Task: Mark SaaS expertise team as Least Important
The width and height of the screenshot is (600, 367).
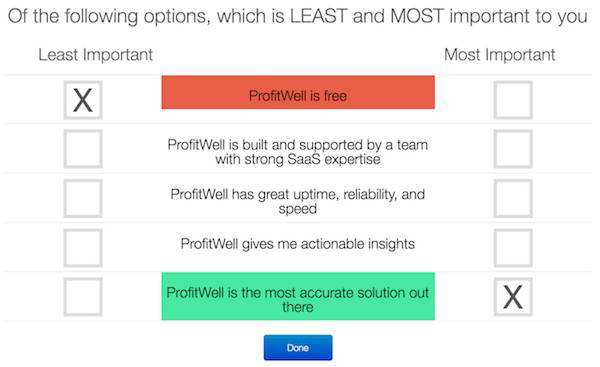Action: coord(83,149)
